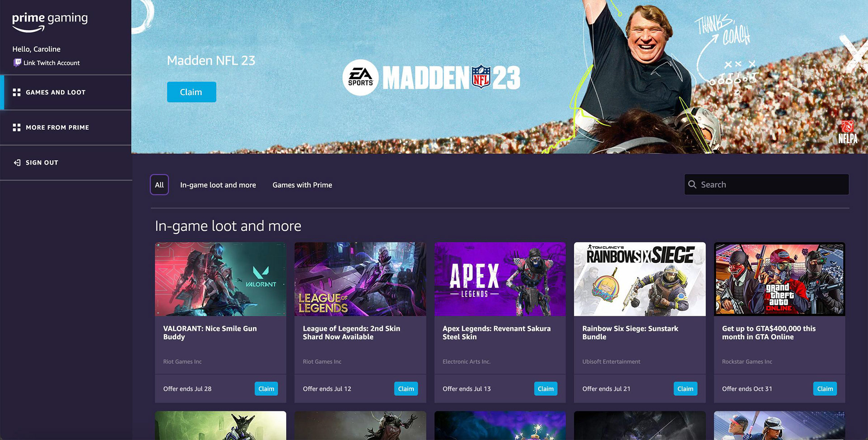The width and height of the screenshot is (868, 440).
Task: Claim League of Legends Skin Shard offer
Action: (406, 389)
